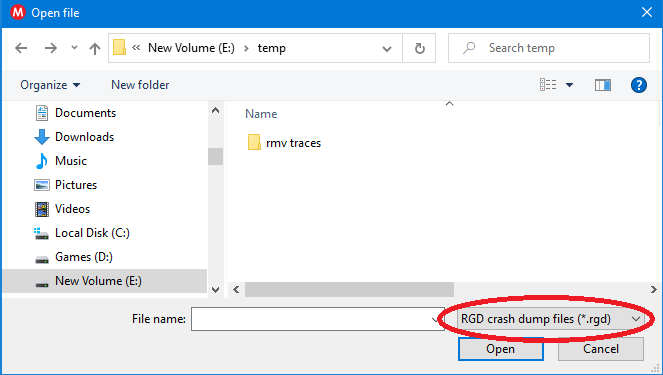Click the Downloads blue arrow icon
The image size is (663, 375).
[42, 137]
